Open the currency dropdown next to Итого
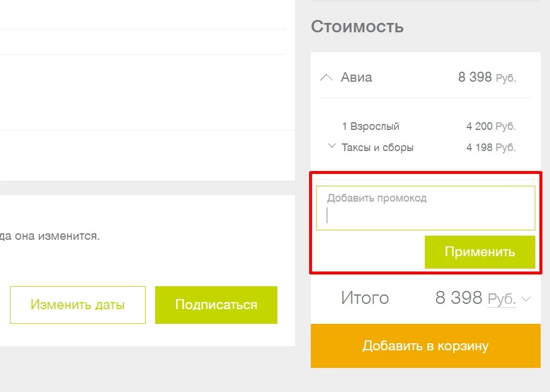Viewport: 550px width, 392px height. (526, 299)
